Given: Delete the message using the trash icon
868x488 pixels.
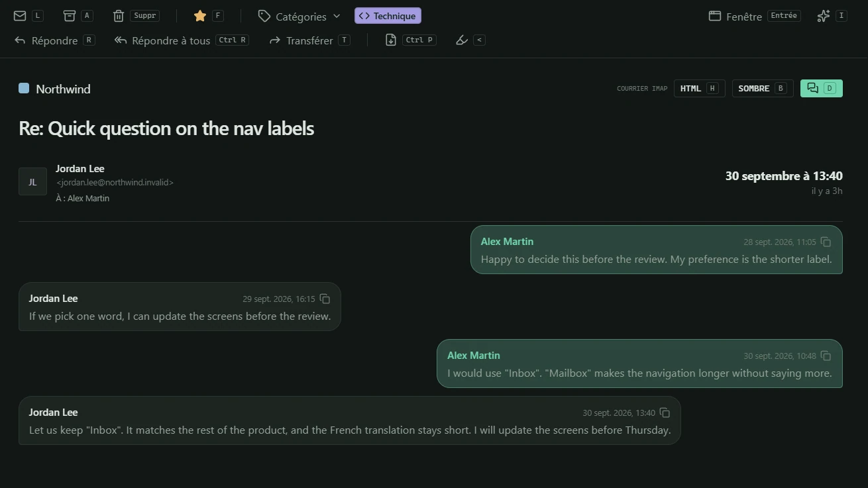Looking at the screenshot, I should click(x=119, y=16).
